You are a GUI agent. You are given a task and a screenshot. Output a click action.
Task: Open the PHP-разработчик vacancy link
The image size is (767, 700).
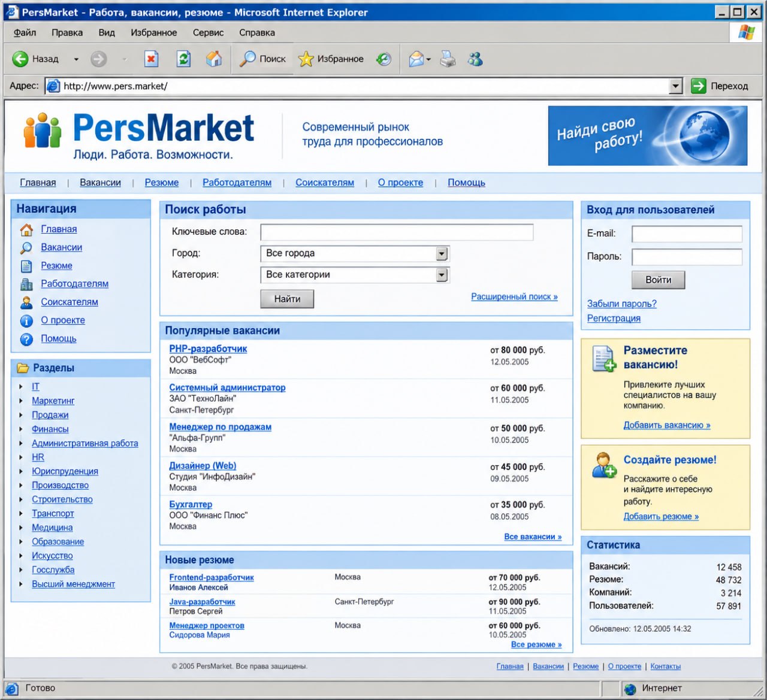(x=208, y=349)
